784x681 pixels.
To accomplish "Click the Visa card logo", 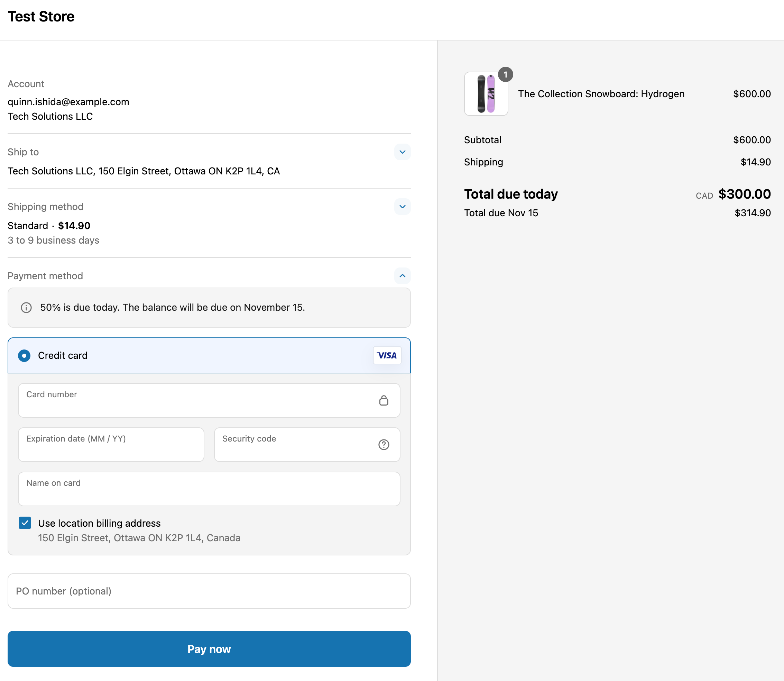I will [x=387, y=355].
